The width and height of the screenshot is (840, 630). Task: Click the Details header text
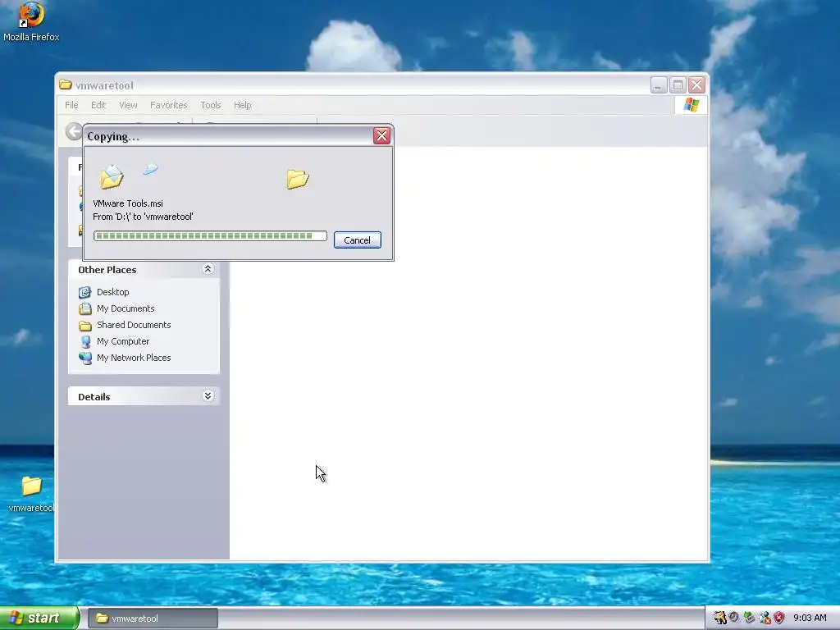click(94, 397)
